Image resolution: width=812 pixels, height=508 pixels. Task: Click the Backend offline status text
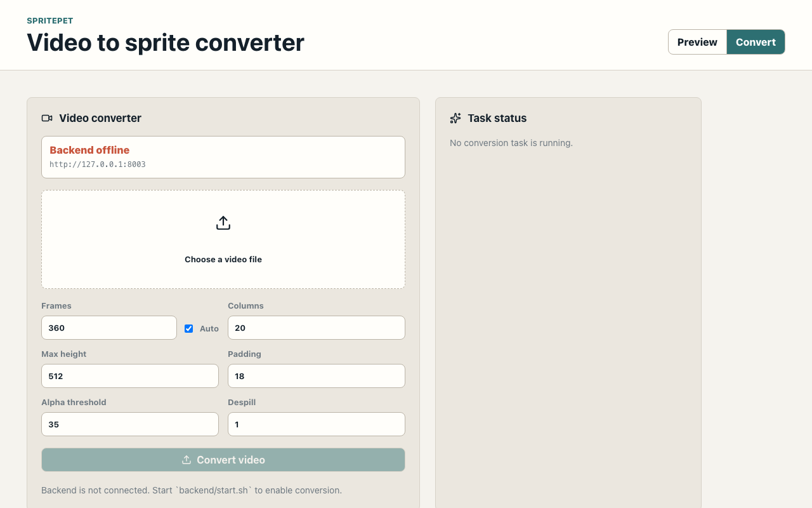pyautogui.click(x=89, y=150)
